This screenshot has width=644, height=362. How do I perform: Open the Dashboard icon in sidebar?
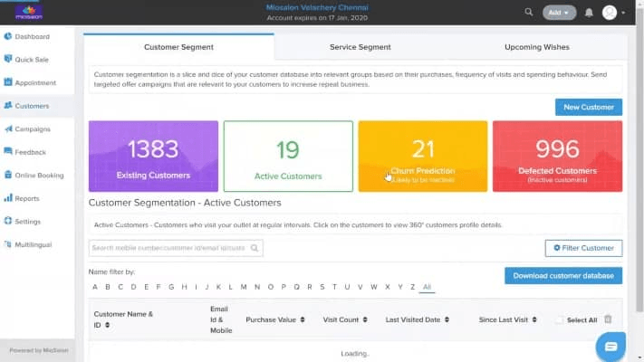tap(8, 36)
